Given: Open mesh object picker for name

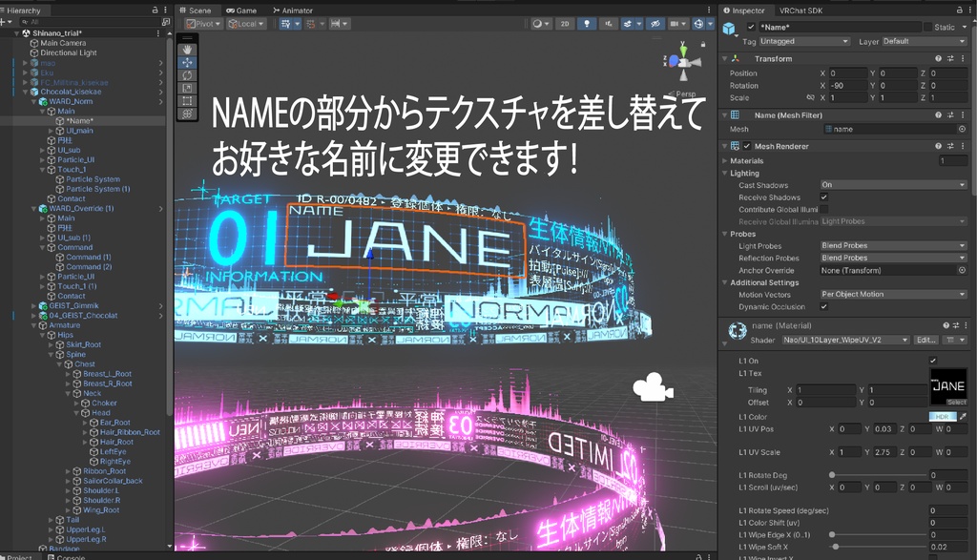Looking at the screenshot, I should (962, 129).
